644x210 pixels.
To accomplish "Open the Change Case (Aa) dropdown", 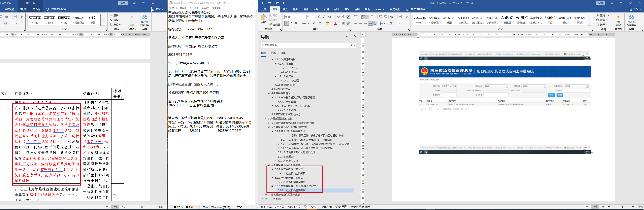I will 330,17.
